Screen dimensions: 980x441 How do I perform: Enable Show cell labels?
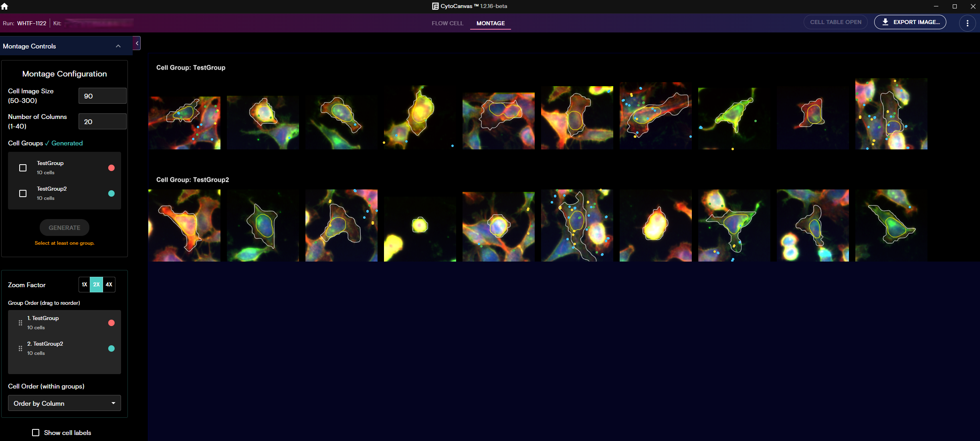point(36,433)
